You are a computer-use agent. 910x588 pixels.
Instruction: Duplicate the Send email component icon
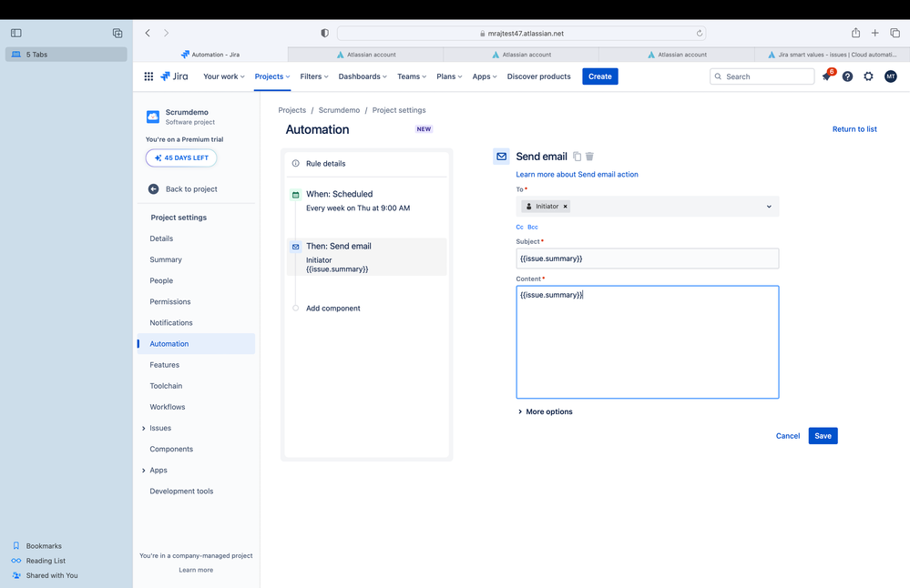click(x=577, y=156)
